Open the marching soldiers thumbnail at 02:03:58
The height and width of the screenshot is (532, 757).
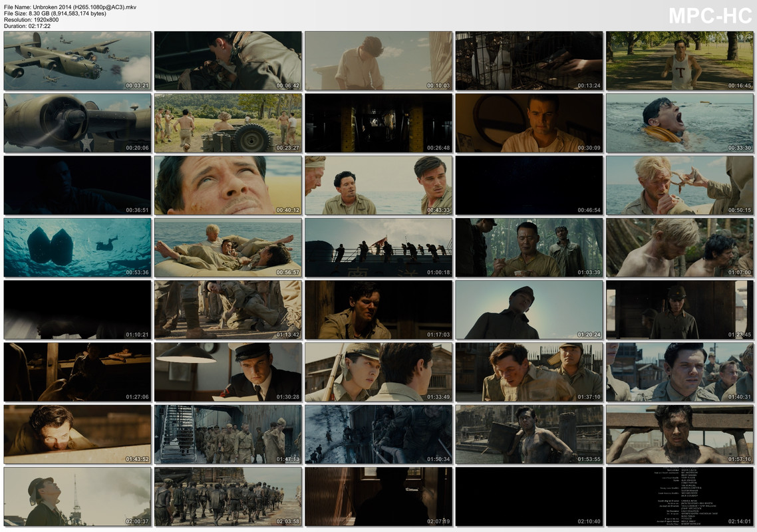(x=228, y=497)
